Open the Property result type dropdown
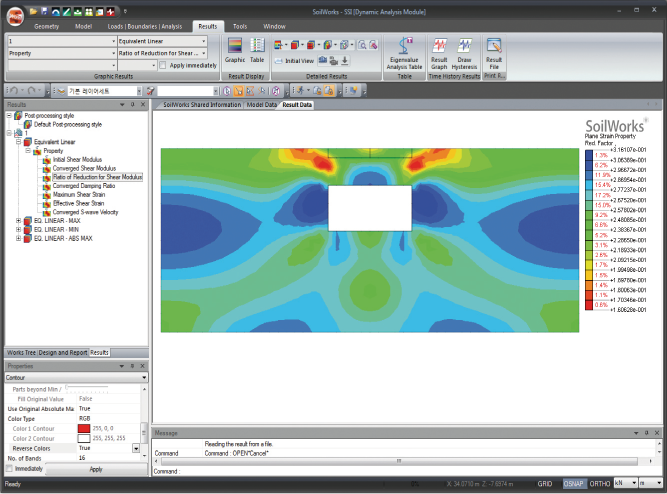667x494 pixels. (x=62, y=53)
